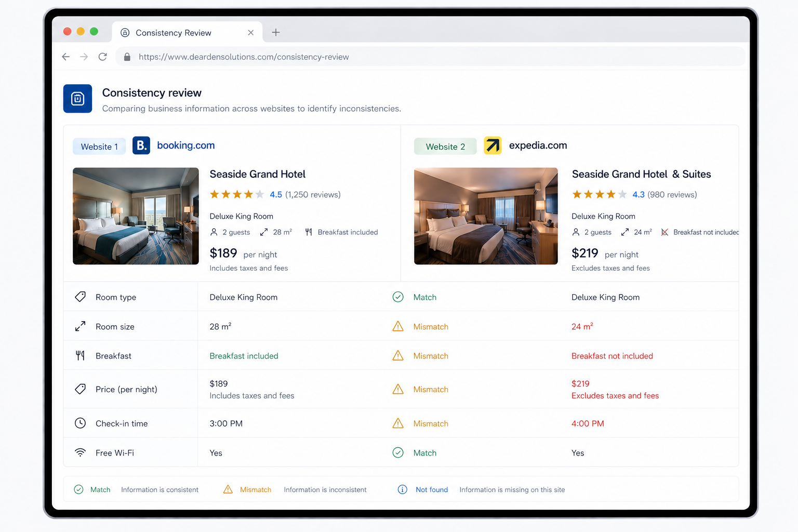Click the warning triangle in Price row
The width and height of the screenshot is (798, 532).
pyautogui.click(x=398, y=389)
